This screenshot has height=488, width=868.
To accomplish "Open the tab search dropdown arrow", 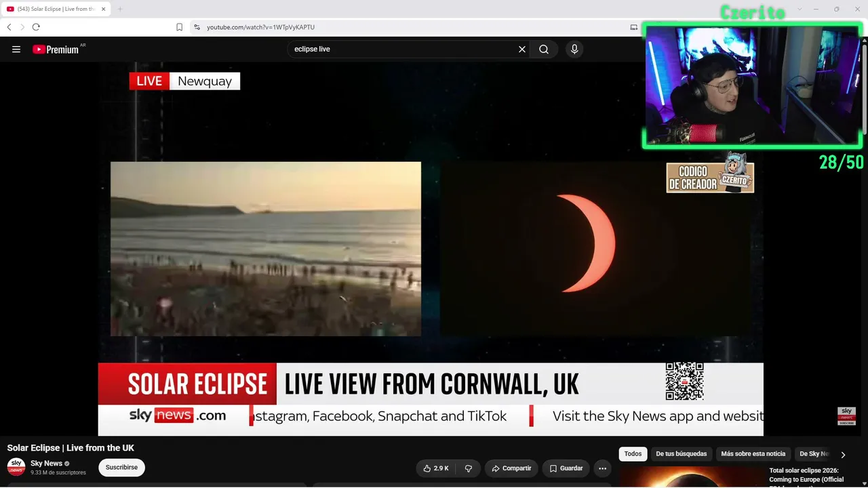I will (800, 9).
